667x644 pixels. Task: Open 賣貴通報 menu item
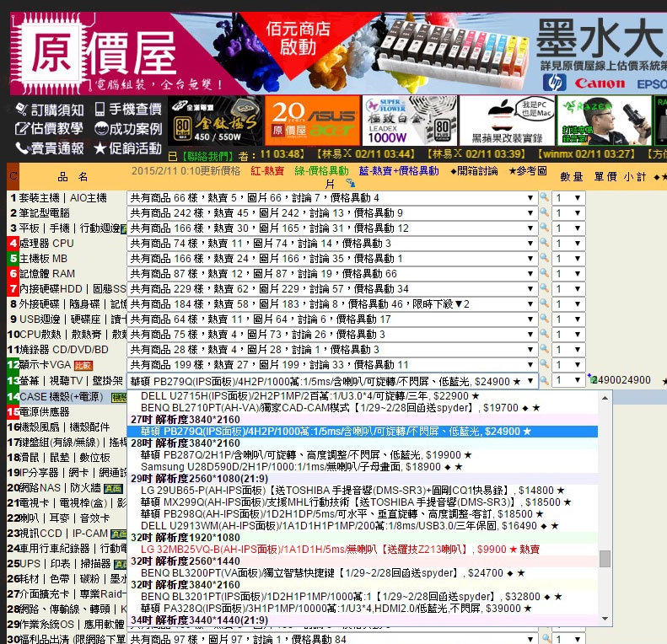[x=50, y=148]
